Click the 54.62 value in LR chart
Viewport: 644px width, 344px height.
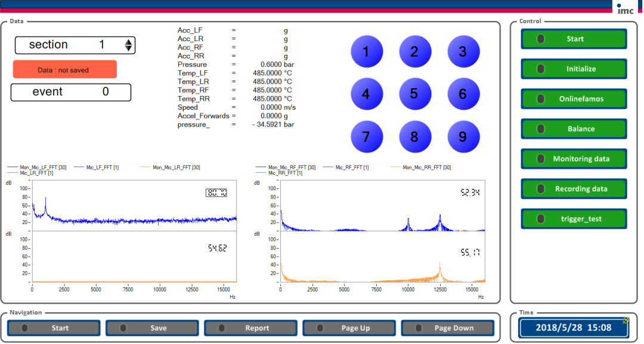point(217,248)
